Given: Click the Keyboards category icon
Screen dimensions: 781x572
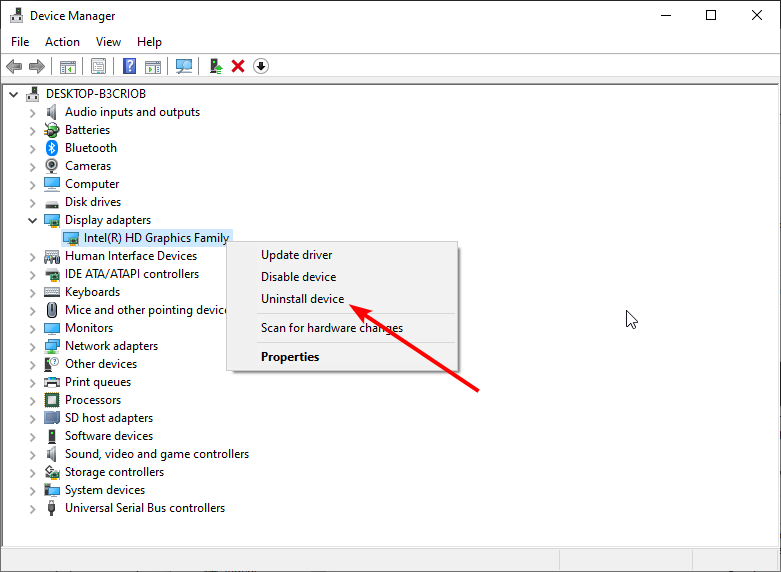Looking at the screenshot, I should [x=52, y=292].
